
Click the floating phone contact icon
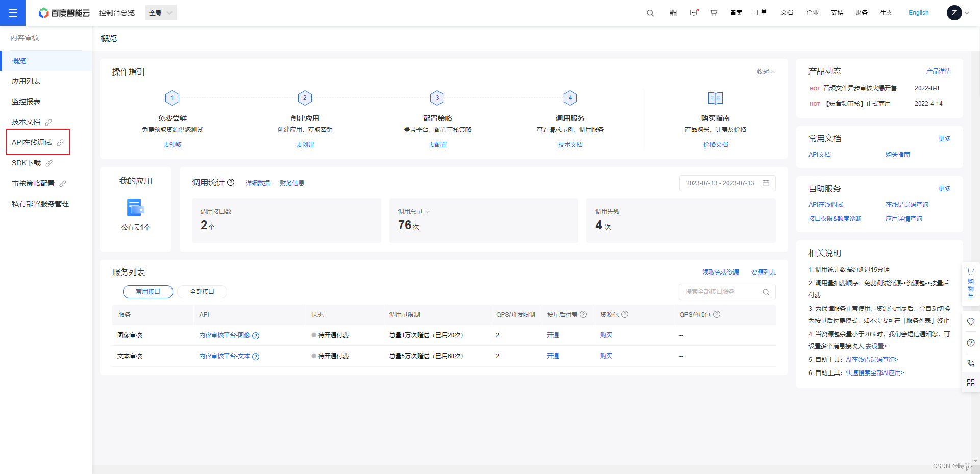[971, 363]
